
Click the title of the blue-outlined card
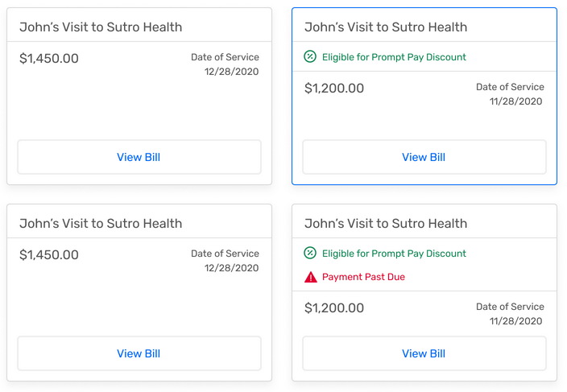[386, 27]
